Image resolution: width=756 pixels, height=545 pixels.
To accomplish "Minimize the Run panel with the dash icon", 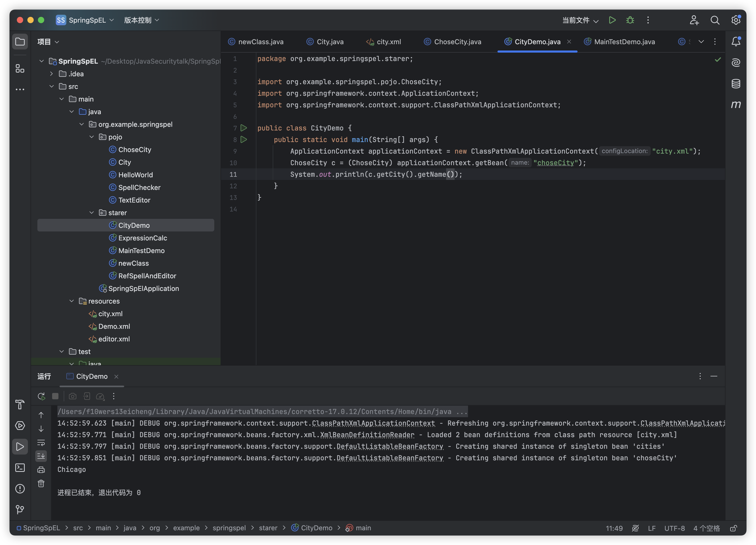I will click(x=714, y=376).
